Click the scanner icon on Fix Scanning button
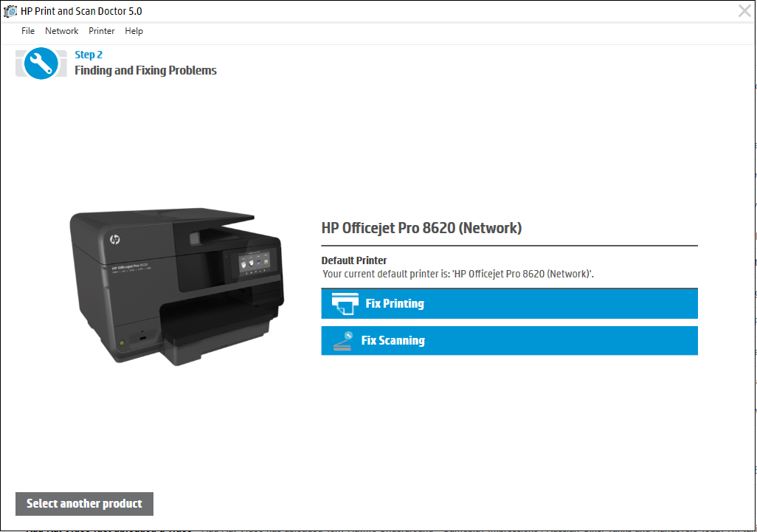Screen dimensions: 757x532 (x=342, y=340)
